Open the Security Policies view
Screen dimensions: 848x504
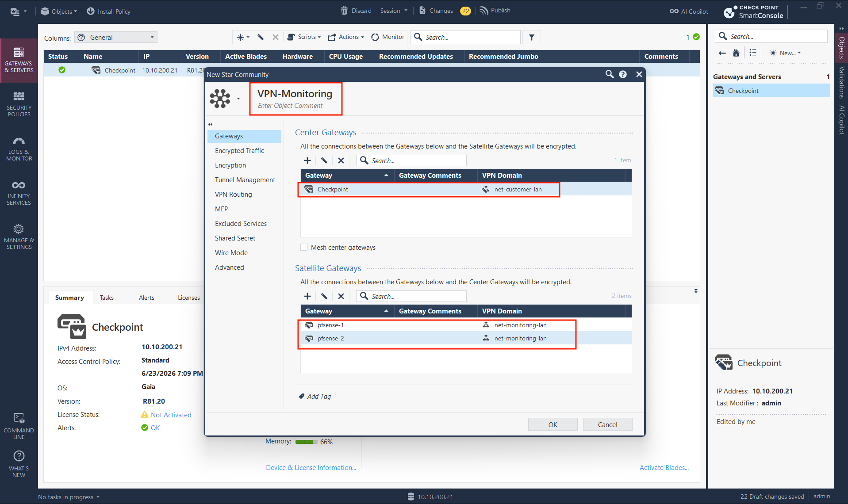tap(19, 104)
